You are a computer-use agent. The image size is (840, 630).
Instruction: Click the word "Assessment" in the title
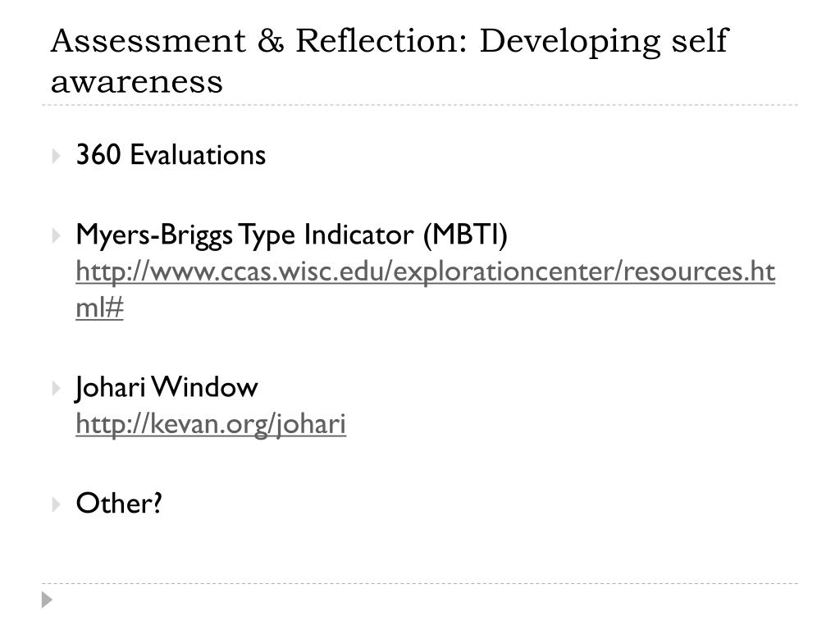coord(148,41)
